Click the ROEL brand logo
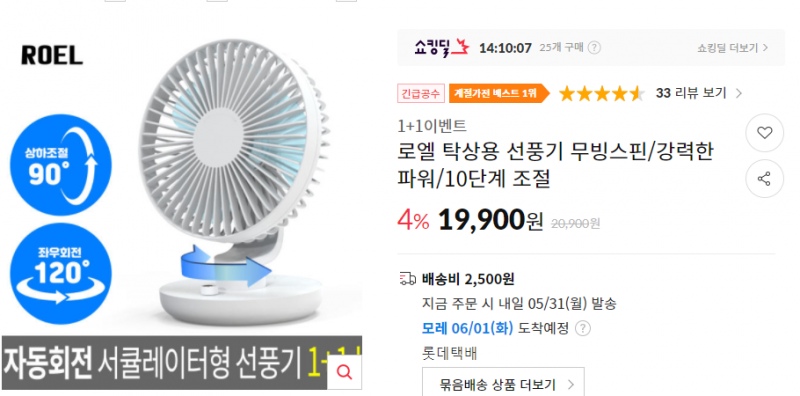The image size is (800, 396). pyautogui.click(x=52, y=55)
